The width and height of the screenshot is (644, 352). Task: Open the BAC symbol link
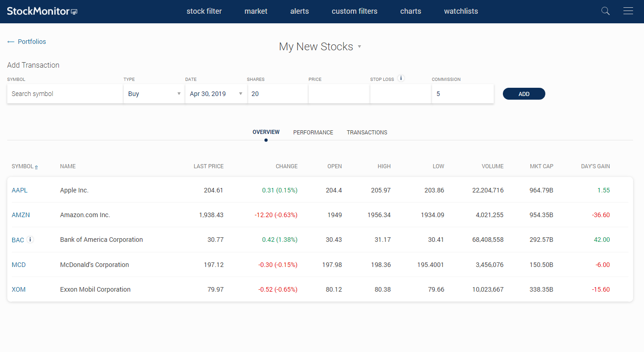pyautogui.click(x=18, y=240)
